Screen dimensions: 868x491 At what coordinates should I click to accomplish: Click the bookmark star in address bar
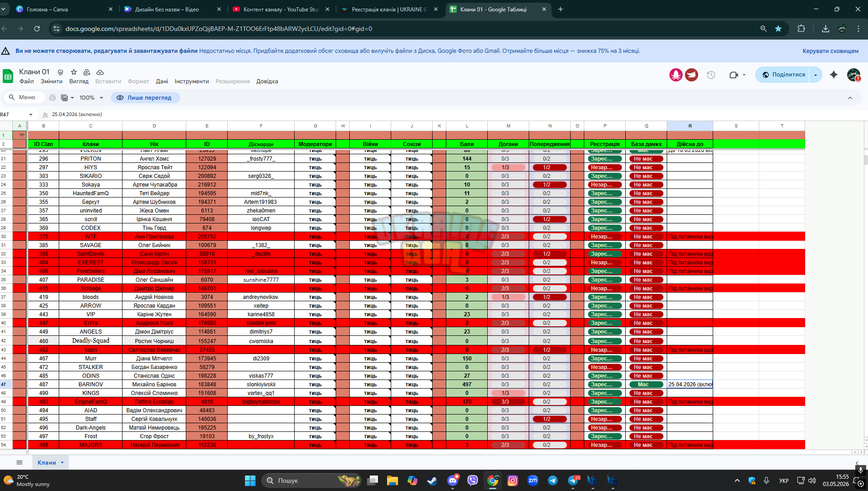coord(778,29)
